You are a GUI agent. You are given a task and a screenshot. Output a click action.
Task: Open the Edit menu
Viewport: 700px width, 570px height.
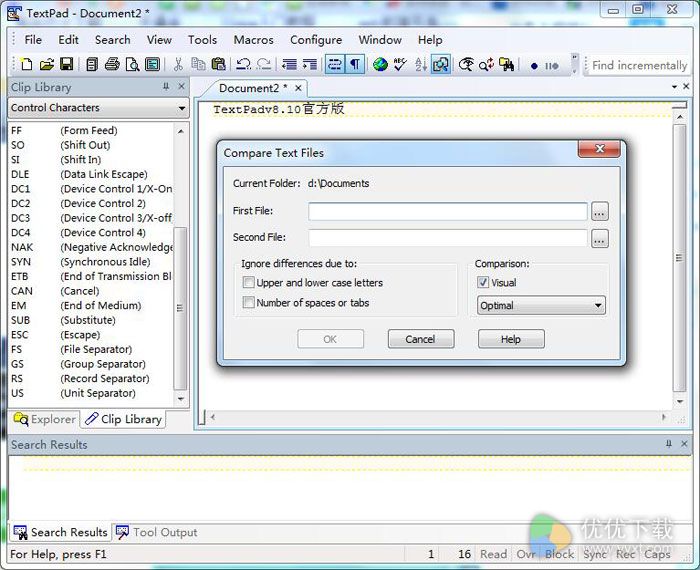(68, 40)
